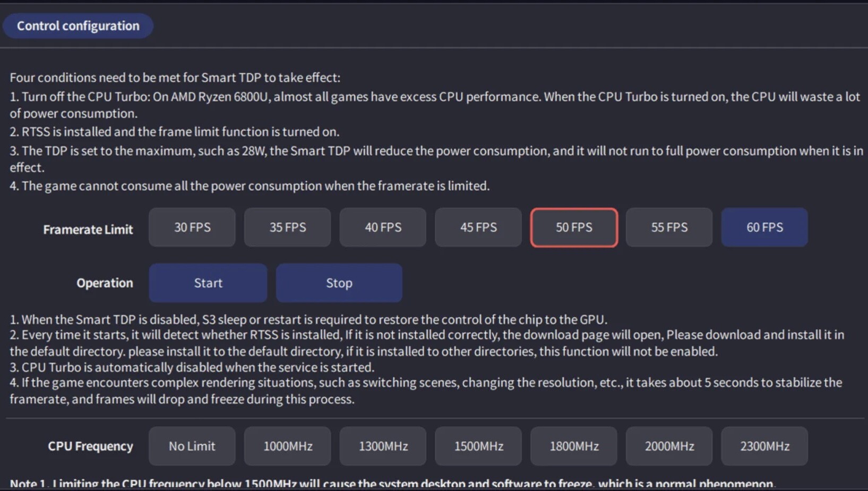Click the Framerate Limit label
The image size is (868, 491).
[x=88, y=230]
